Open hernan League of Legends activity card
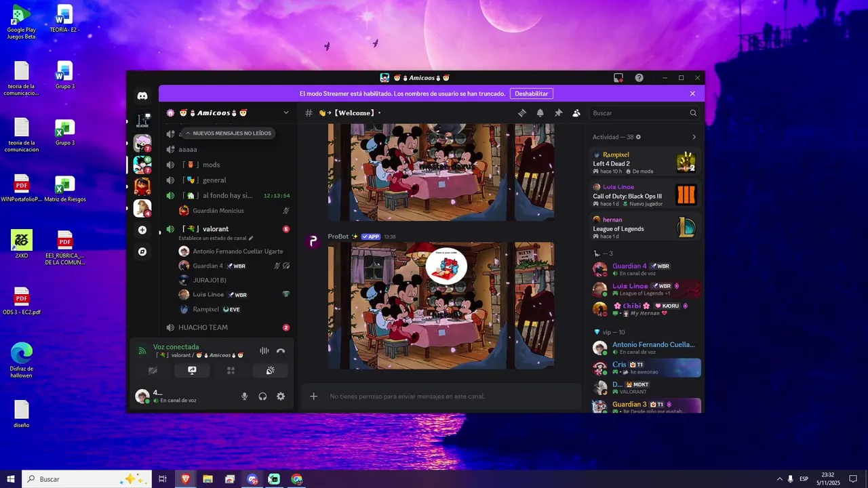This screenshot has width=868, height=488. (x=644, y=228)
